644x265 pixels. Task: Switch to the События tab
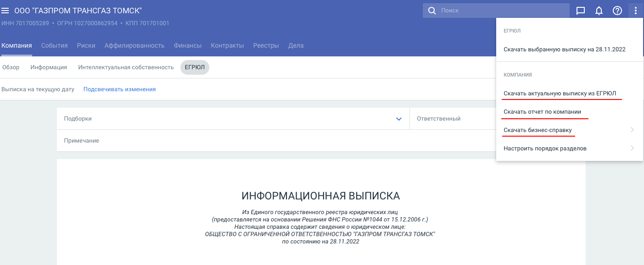tap(55, 45)
